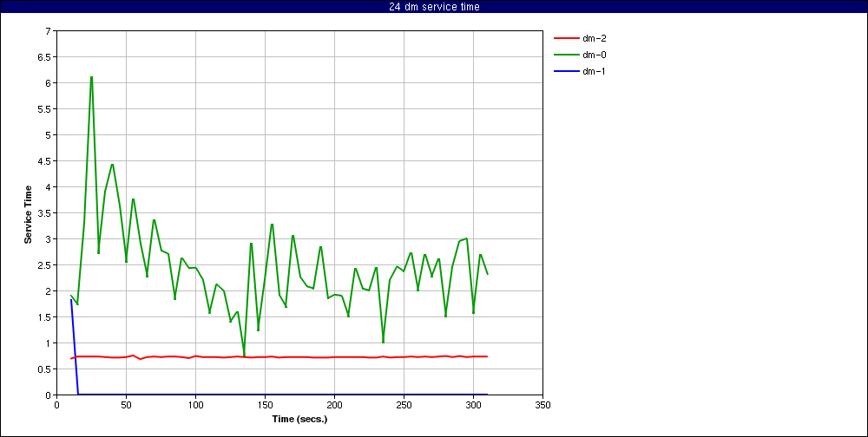
Task: Click the y-axis tick value 2.5
Action: click(43, 265)
